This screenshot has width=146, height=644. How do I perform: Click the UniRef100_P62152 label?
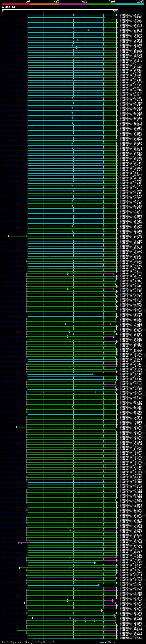point(131,281)
